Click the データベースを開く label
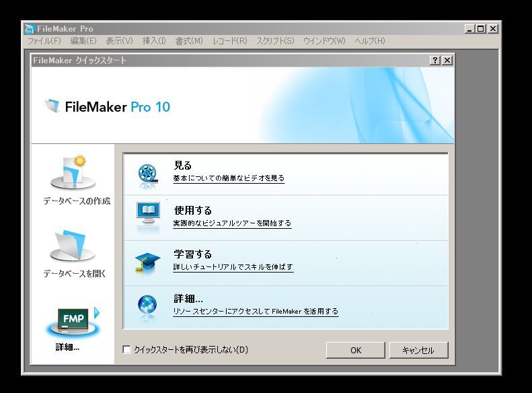The height and width of the screenshot is (393, 532). tap(74, 273)
